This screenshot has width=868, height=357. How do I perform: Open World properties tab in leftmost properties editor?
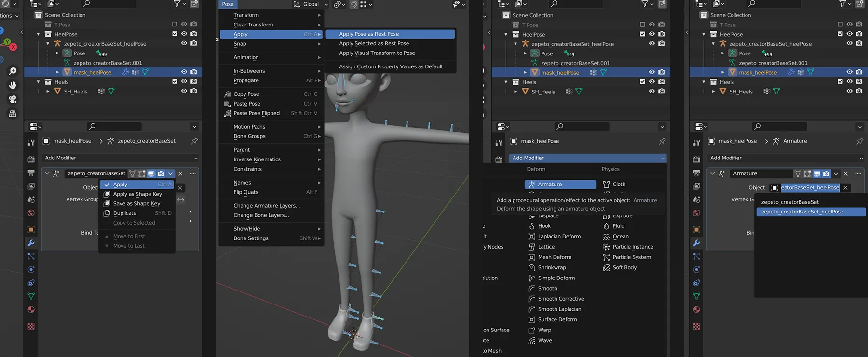point(31,212)
